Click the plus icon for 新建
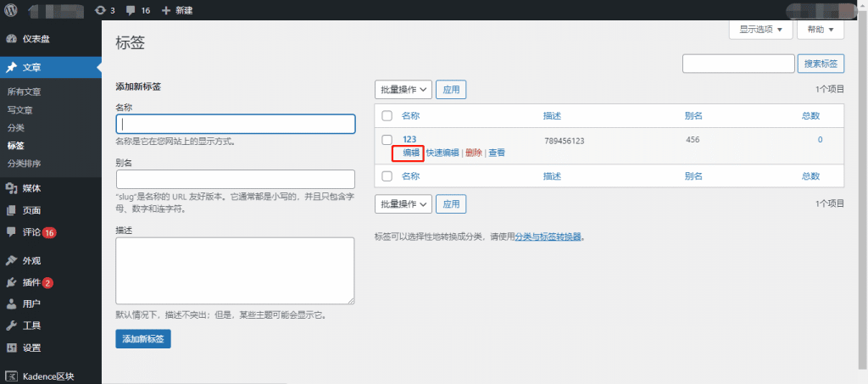 (x=165, y=10)
